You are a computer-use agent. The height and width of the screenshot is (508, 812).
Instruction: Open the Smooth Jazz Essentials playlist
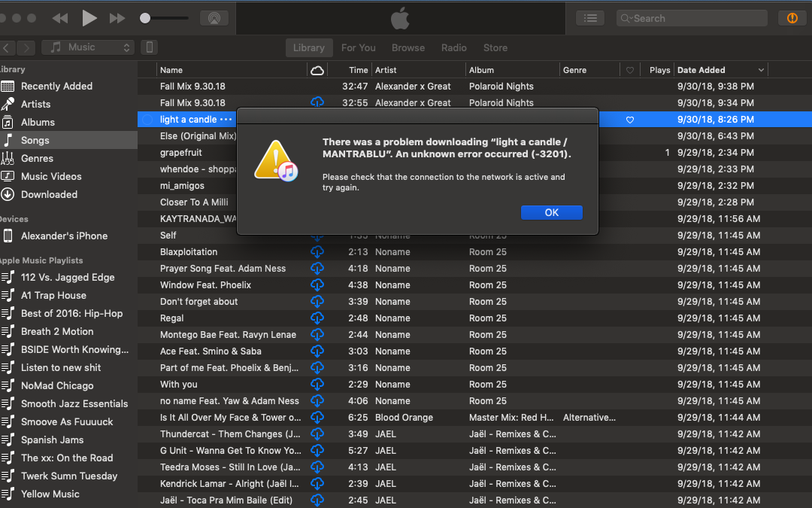coord(68,404)
